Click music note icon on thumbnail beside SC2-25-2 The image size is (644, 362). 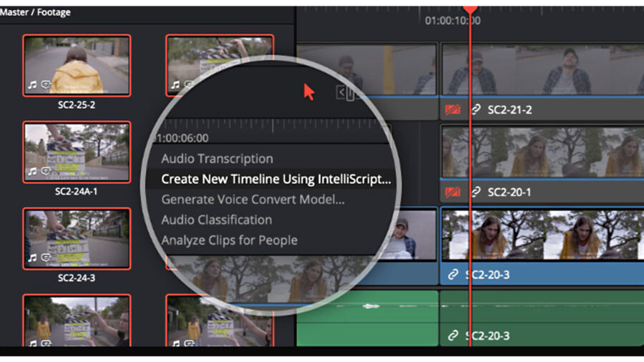[x=175, y=85]
